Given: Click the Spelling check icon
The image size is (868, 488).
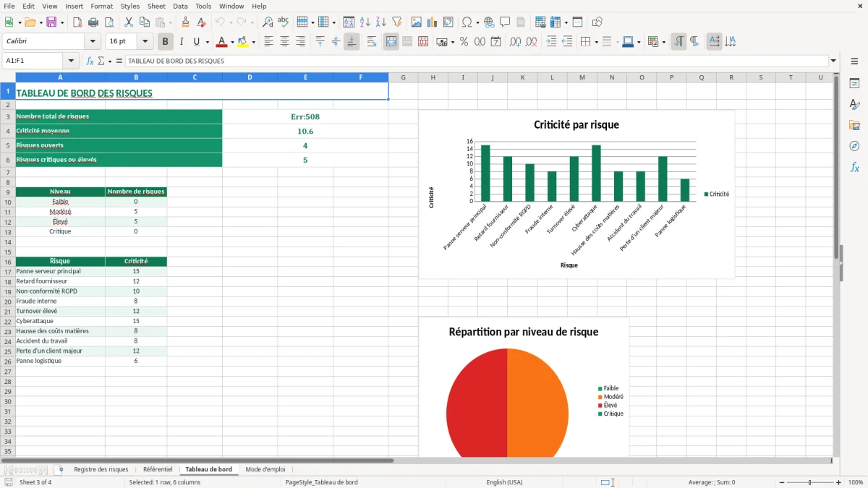Looking at the screenshot, I should 283,22.
